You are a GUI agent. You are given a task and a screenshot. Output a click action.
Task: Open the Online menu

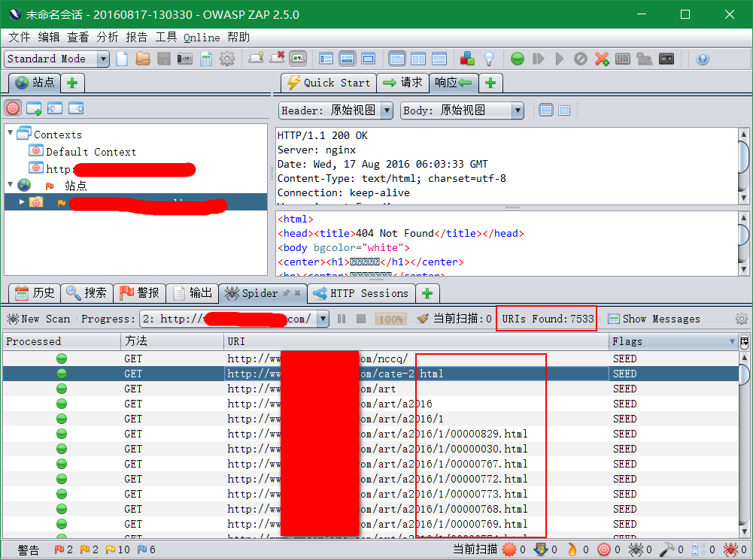coord(202,37)
